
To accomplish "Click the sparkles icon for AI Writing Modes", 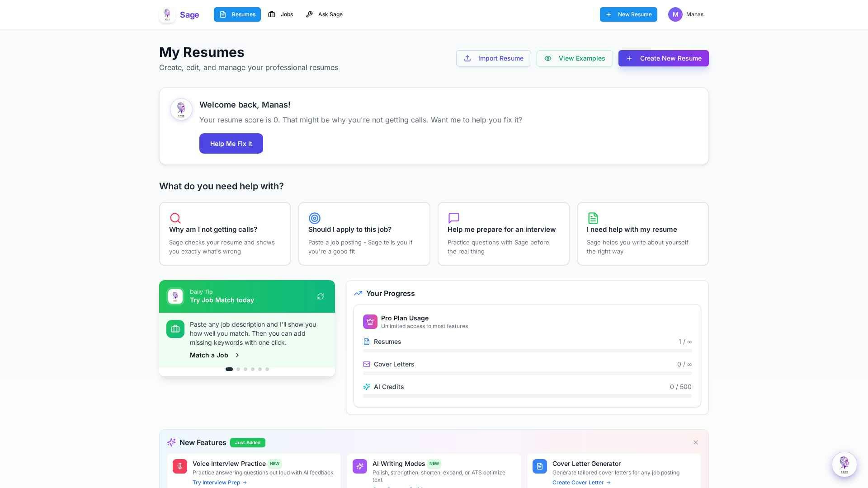I will [359, 466].
